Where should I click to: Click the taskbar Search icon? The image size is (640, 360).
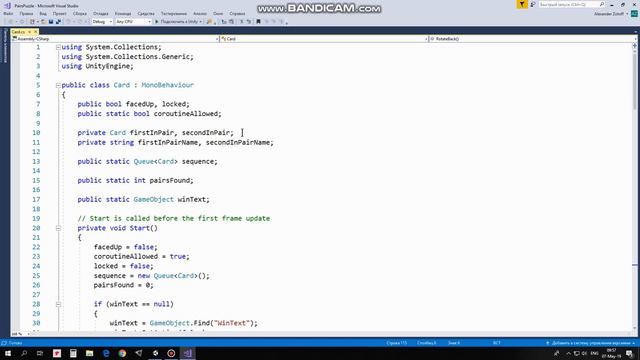(x=24, y=353)
